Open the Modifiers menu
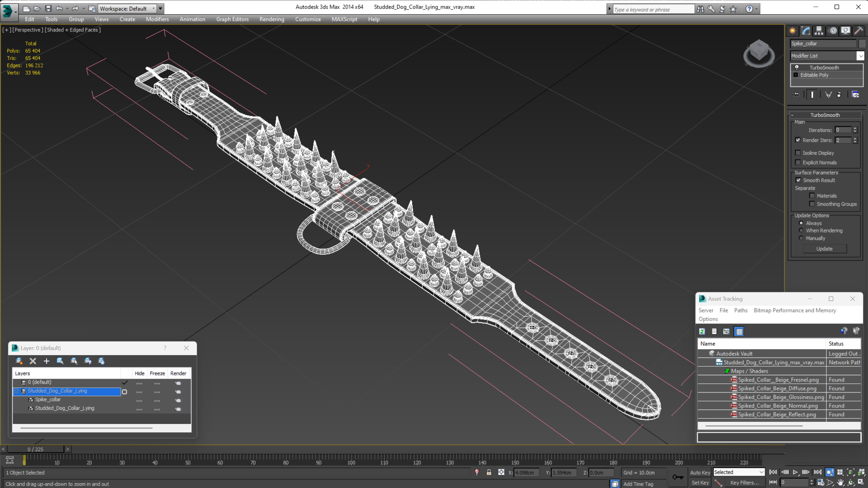Screen dimensions: 868x488 click(157, 19)
